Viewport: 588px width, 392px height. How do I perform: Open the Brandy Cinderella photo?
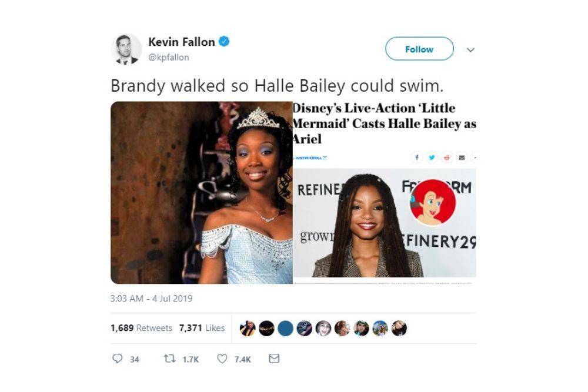(x=201, y=193)
